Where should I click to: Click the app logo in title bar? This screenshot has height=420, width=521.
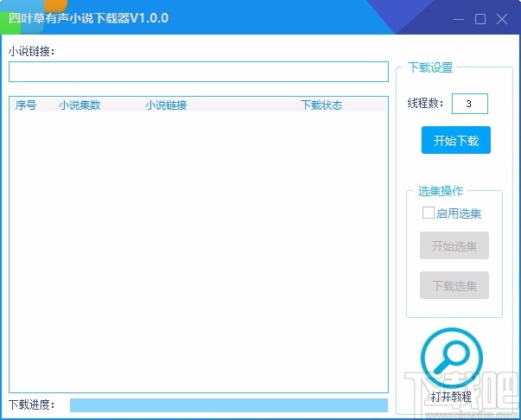33,16
